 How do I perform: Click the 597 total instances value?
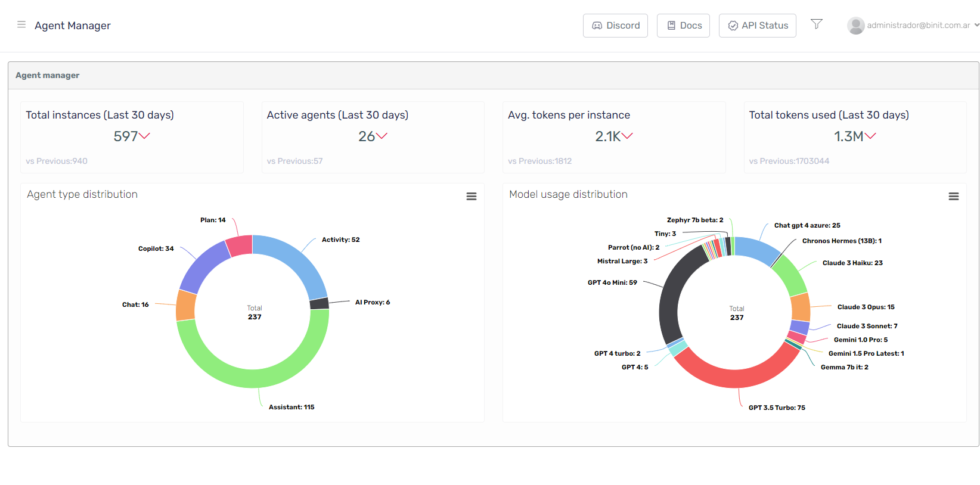(x=126, y=136)
